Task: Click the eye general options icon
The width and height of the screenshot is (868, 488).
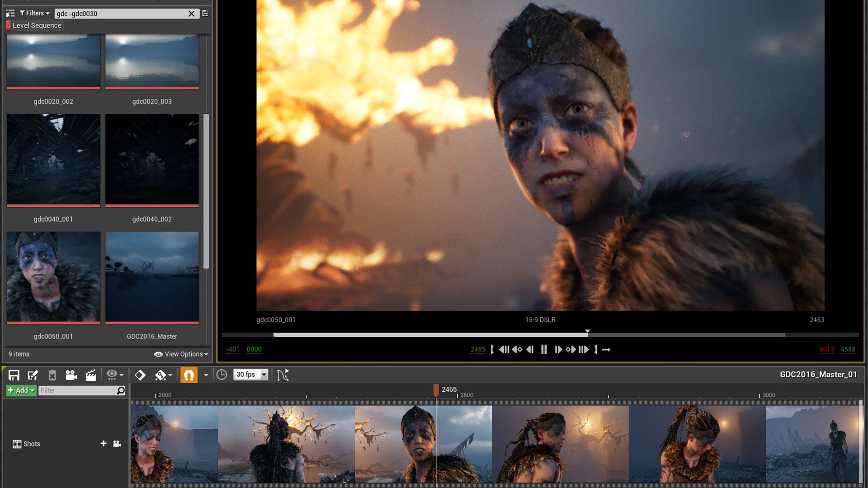Action: click(112, 375)
